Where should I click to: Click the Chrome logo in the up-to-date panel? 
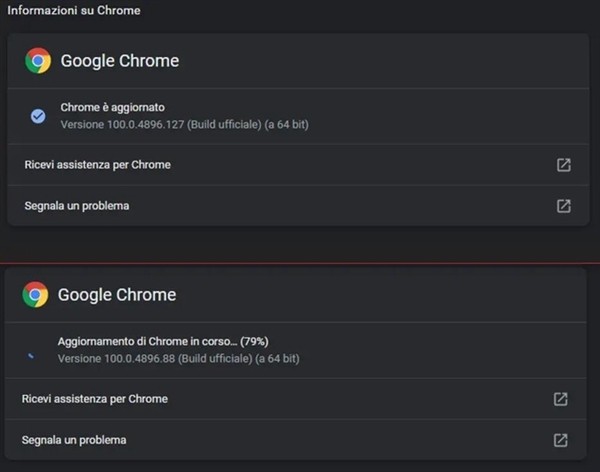click(38, 61)
